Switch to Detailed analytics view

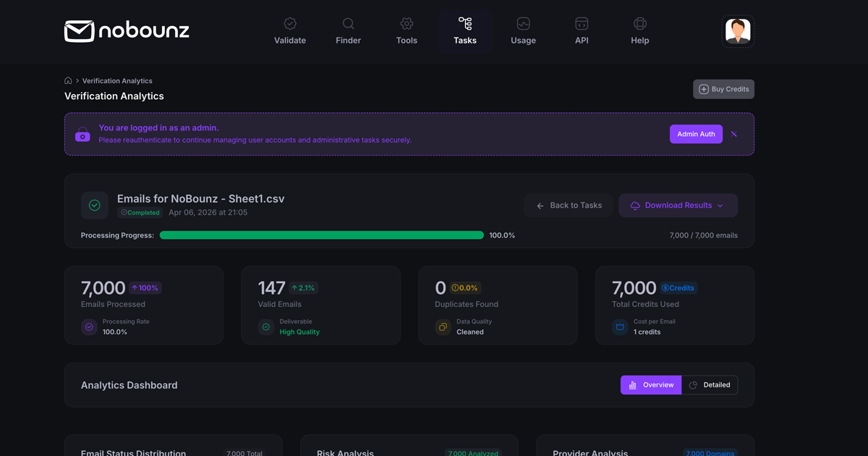pos(710,385)
